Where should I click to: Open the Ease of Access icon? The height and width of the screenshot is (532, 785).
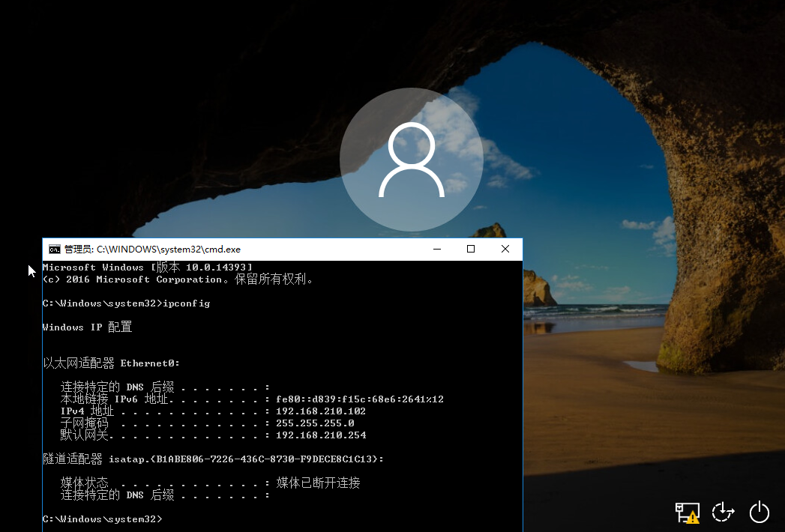pos(723,513)
